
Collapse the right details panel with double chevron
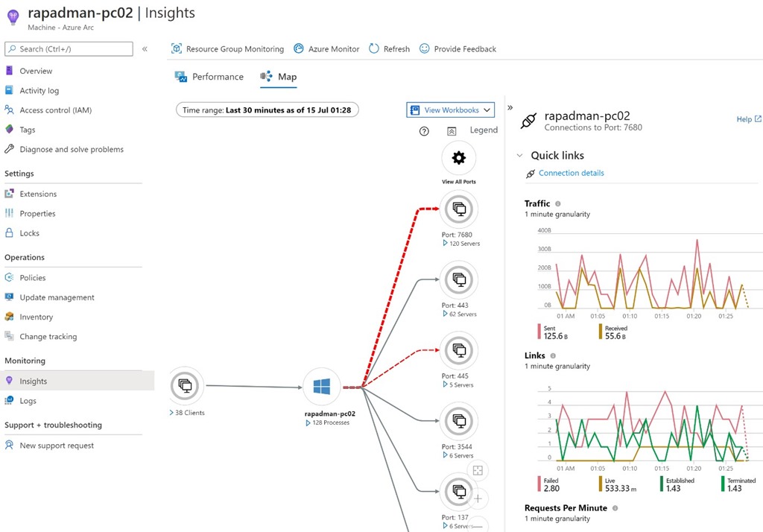510,107
